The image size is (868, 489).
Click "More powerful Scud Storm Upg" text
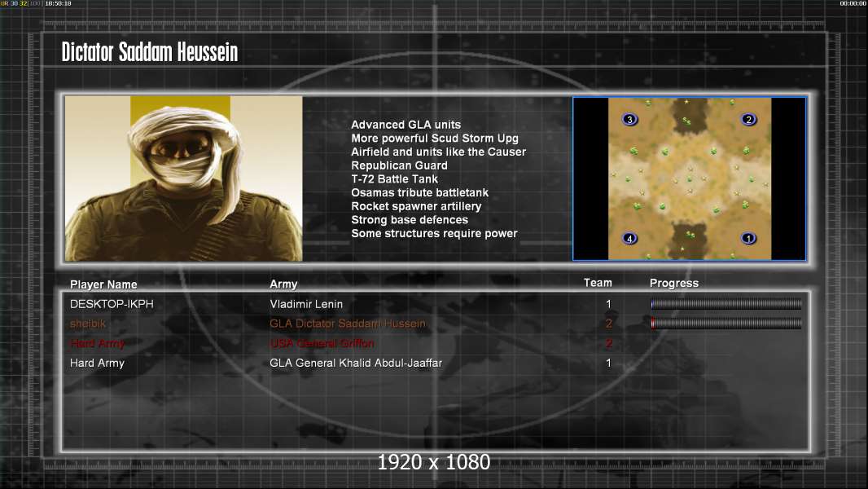coord(435,139)
